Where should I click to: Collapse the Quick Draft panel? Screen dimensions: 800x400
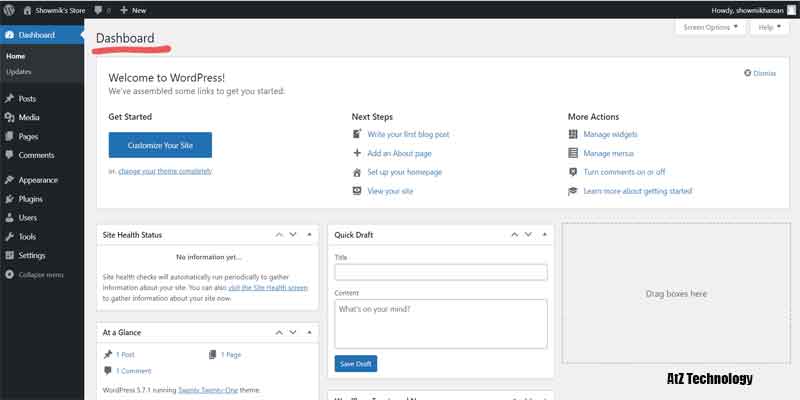pyautogui.click(x=543, y=235)
